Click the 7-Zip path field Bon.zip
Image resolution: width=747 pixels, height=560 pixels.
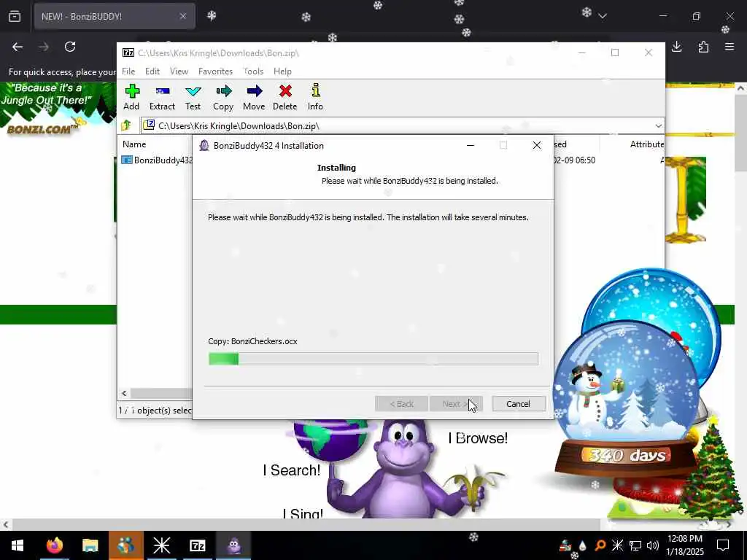pyautogui.click(x=403, y=125)
